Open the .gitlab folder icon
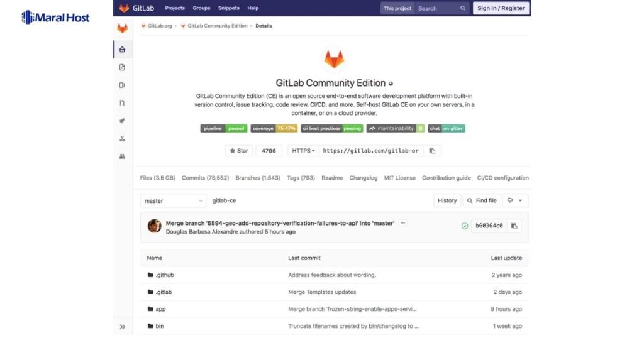Viewport: 644px width, 338px height. pos(150,292)
